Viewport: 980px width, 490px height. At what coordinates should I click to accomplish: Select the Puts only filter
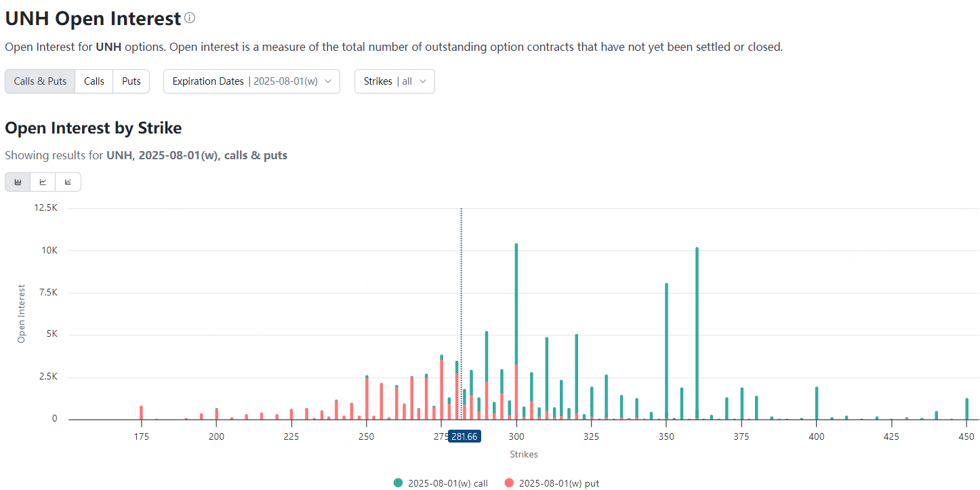click(x=131, y=81)
